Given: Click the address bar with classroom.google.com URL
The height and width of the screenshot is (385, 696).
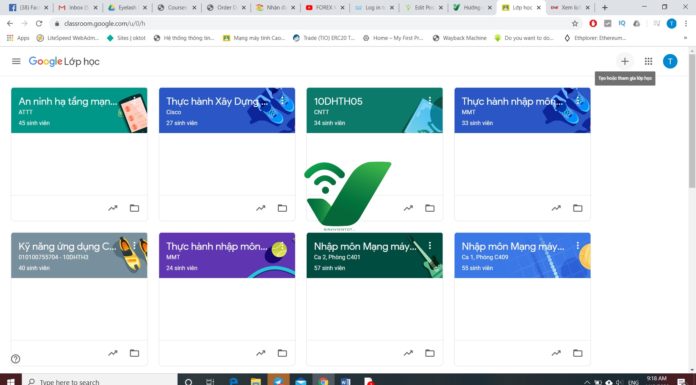Looking at the screenshot, I should click(311, 24).
